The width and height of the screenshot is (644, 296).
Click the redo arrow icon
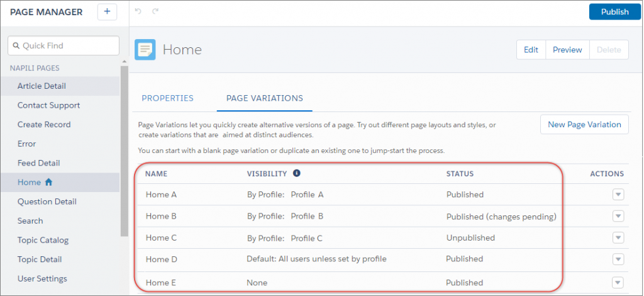[x=155, y=11]
